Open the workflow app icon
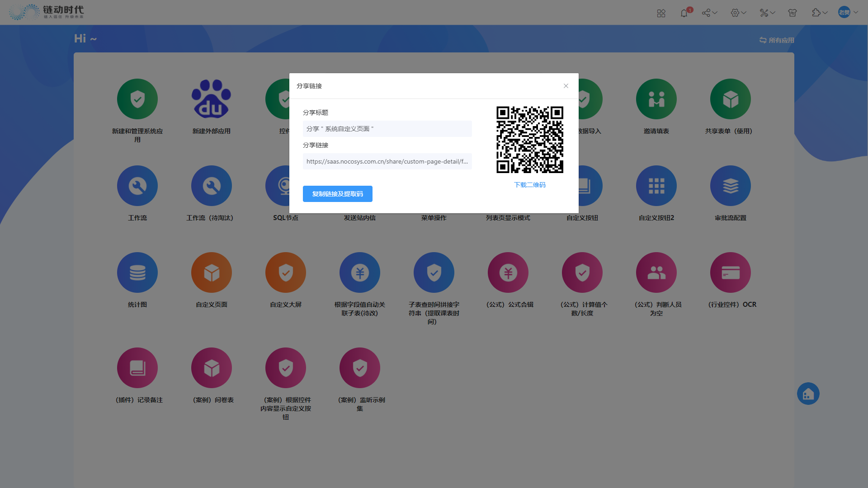Viewport: 868px width, 488px height. click(137, 186)
